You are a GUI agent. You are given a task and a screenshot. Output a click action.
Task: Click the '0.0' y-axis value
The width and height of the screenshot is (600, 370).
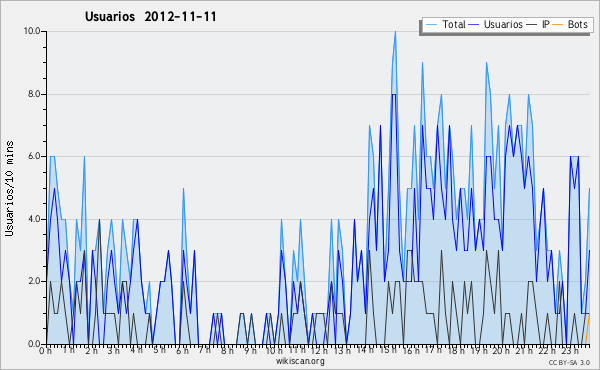click(34, 344)
